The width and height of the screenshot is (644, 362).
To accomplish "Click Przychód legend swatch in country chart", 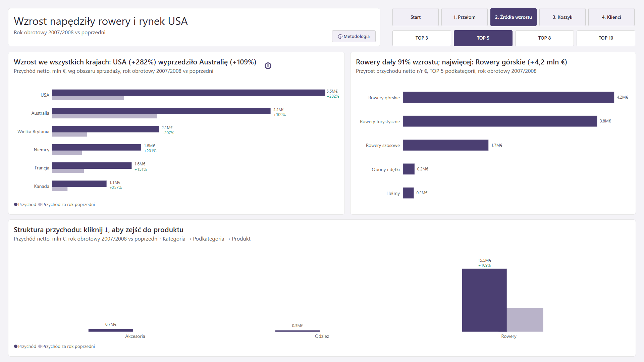I will click(x=16, y=205).
